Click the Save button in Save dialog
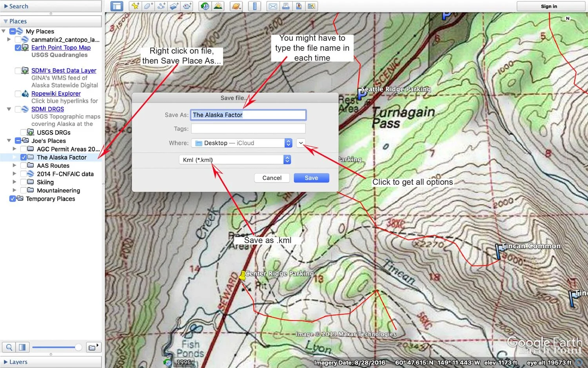This screenshot has width=588, height=368. 311,178
